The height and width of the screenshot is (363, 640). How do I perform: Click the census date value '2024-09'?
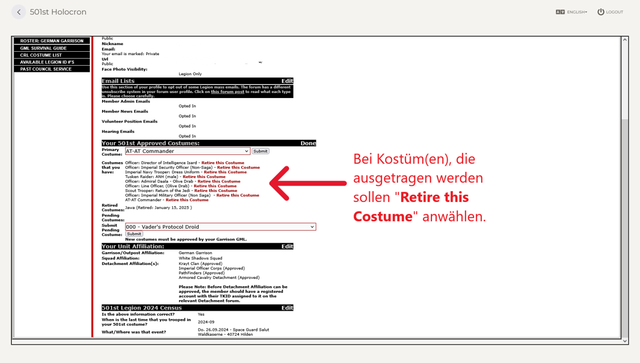tap(206, 322)
